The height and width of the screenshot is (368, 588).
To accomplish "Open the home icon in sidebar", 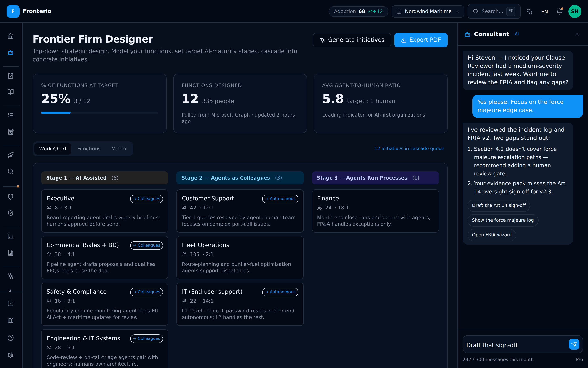I will click(x=11, y=36).
